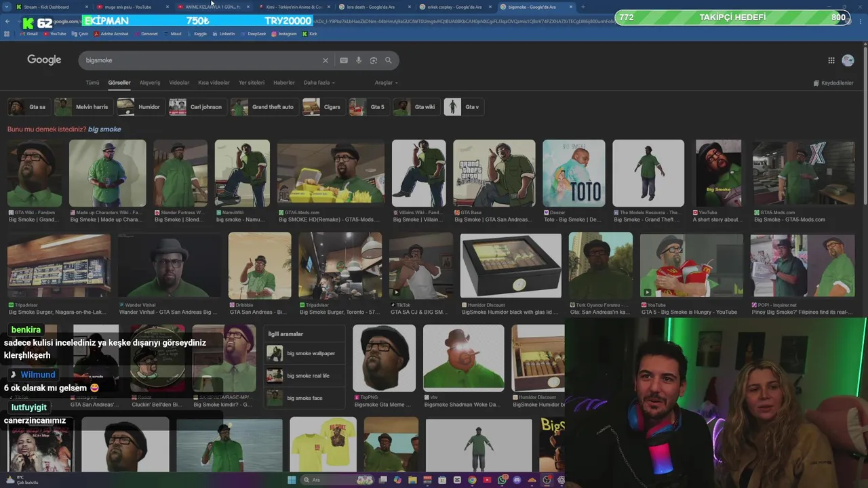
Task: Select related search big smoke face
Action: point(304,398)
